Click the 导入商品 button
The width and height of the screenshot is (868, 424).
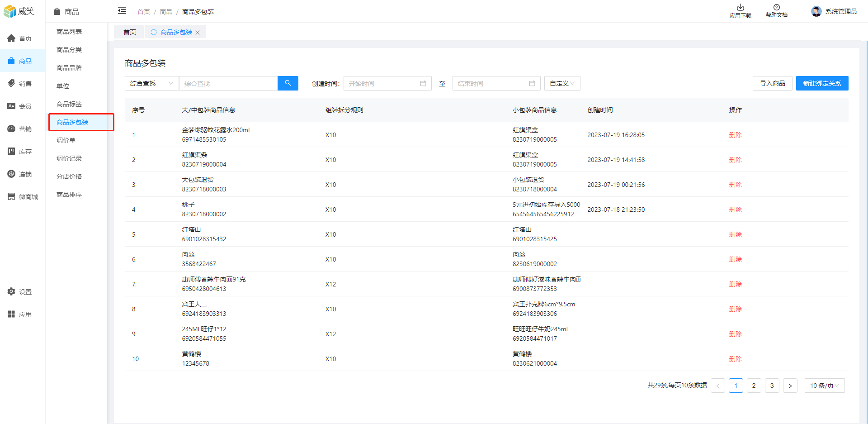(x=772, y=83)
